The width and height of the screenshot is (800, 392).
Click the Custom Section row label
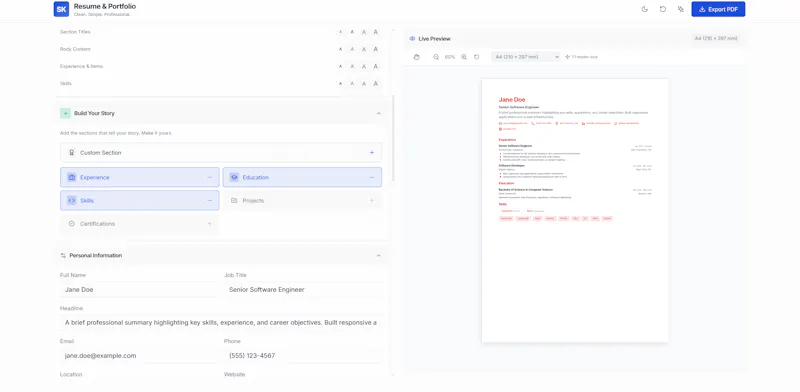(x=101, y=153)
